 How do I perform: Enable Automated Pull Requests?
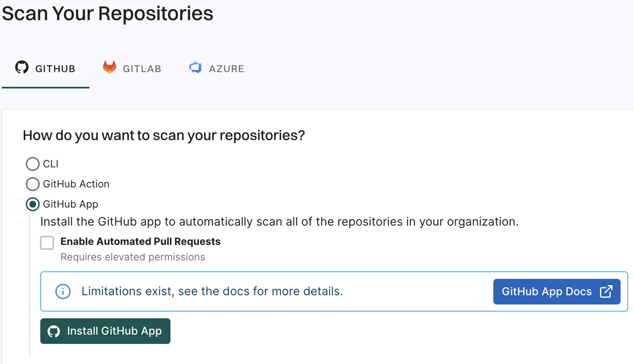[47, 242]
